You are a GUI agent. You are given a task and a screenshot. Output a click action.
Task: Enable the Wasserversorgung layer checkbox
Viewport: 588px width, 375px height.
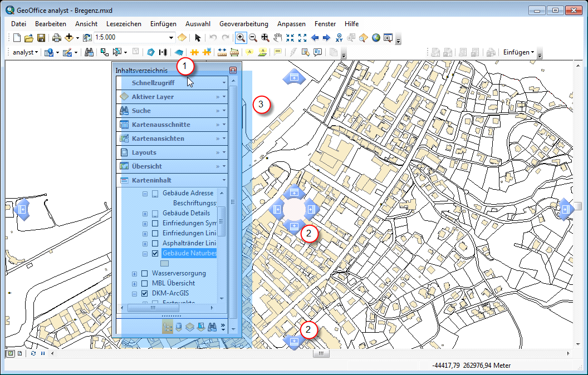click(145, 274)
